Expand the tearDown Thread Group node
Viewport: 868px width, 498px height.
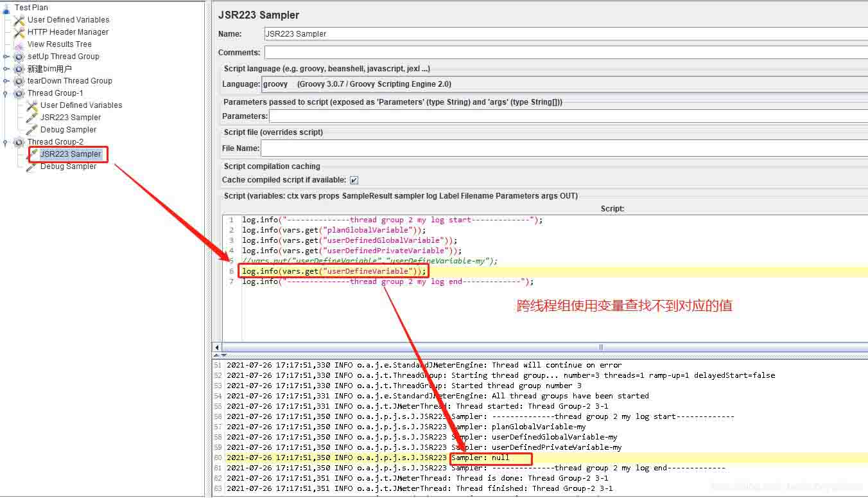click(x=6, y=81)
